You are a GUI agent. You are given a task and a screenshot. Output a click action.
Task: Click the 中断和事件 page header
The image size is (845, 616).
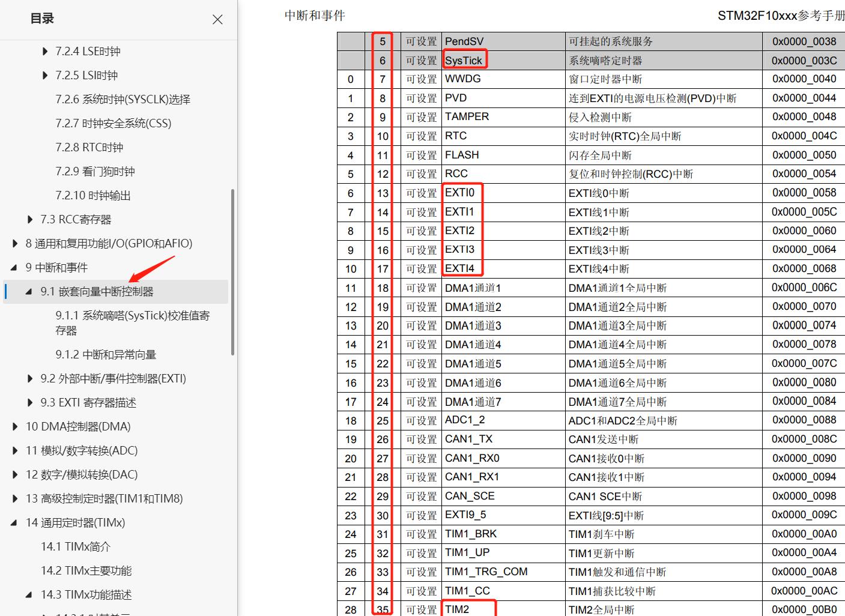[x=315, y=16]
